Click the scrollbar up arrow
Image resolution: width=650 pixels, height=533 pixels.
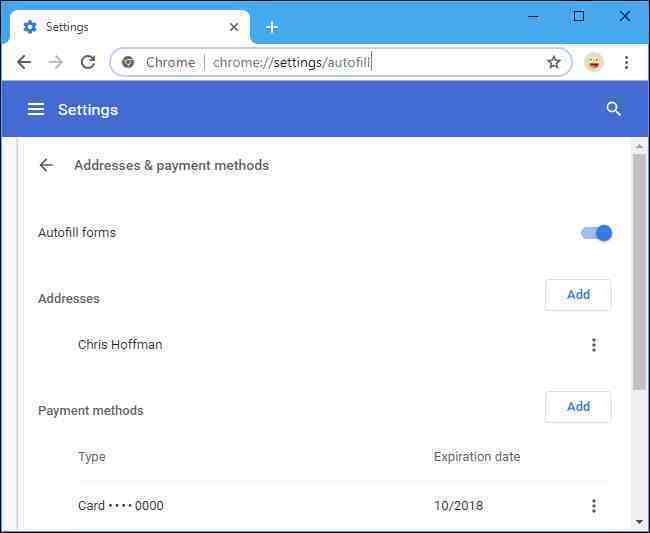pyautogui.click(x=639, y=147)
